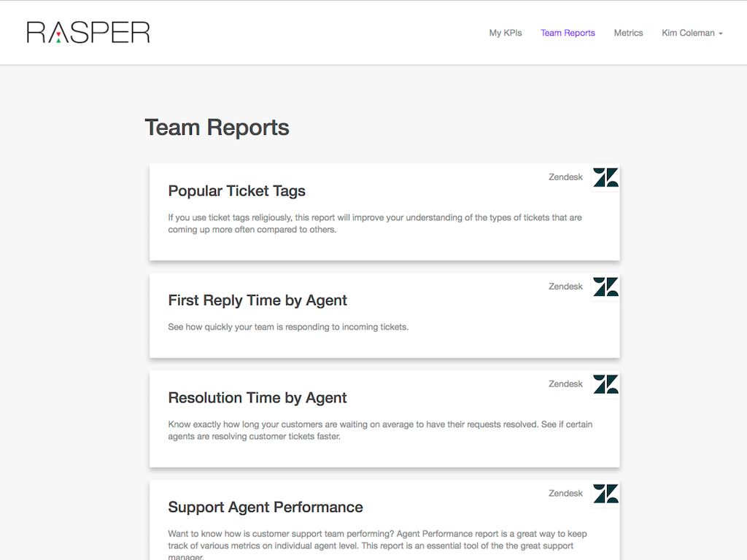Click the Zendesk icon on Resolution Time card
Screen dimensions: 747x560
click(x=605, y=384)
